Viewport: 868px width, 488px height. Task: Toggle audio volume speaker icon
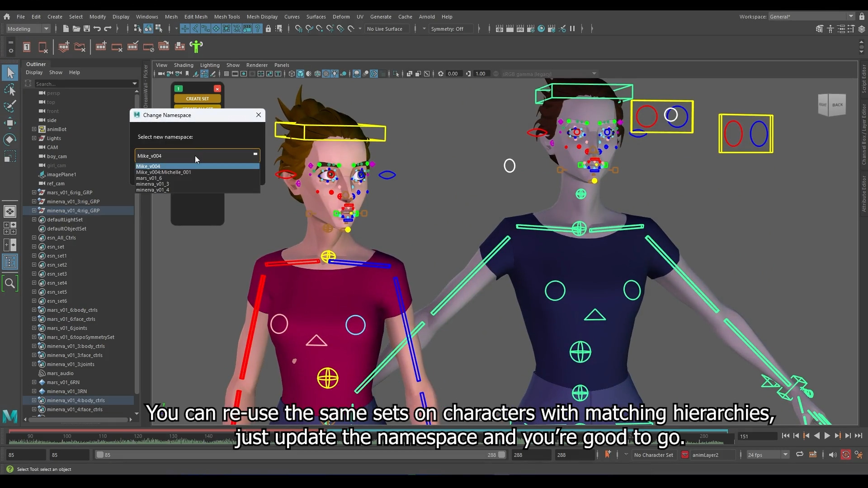pos(833,455)
